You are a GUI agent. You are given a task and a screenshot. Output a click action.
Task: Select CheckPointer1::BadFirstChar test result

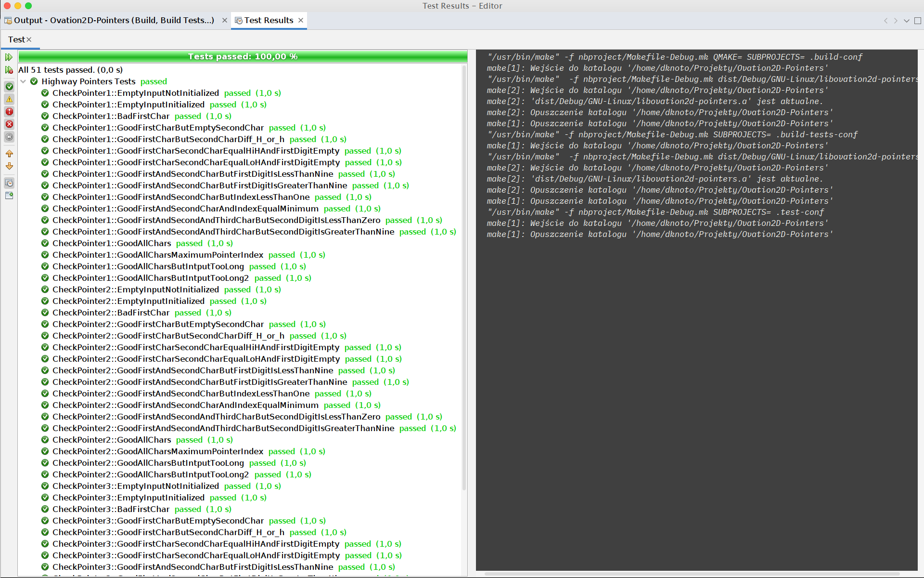point(111,116)
